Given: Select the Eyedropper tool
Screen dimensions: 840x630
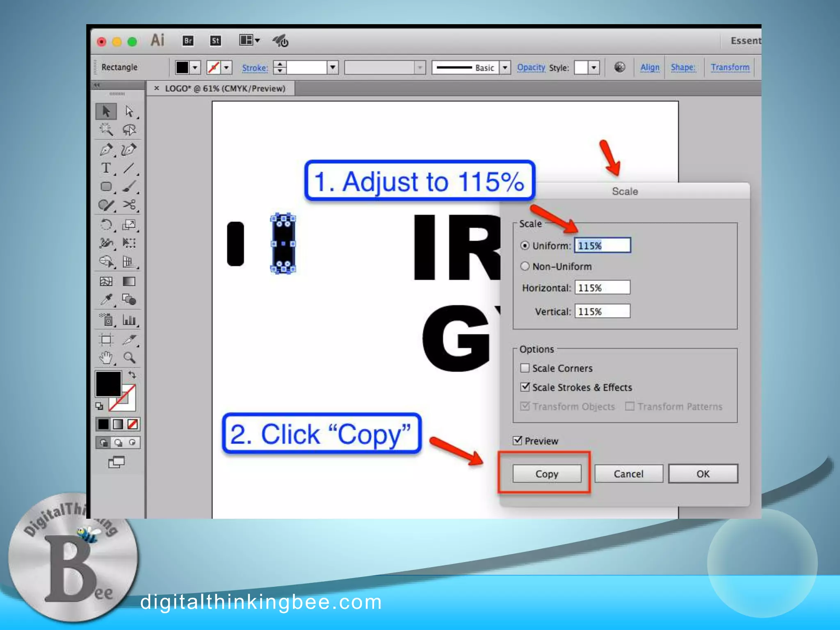Looking at the screenshot, I should [106, 300].
